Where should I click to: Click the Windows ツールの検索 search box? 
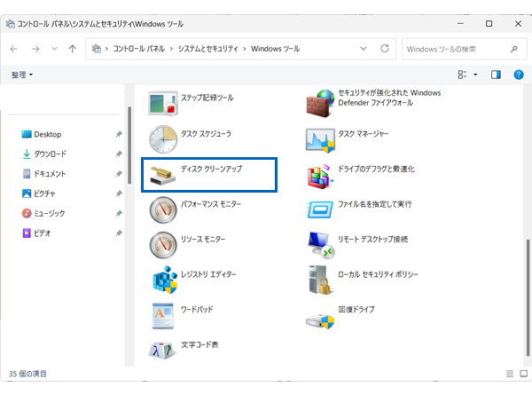pyautogui.click(x=464, y=49)
